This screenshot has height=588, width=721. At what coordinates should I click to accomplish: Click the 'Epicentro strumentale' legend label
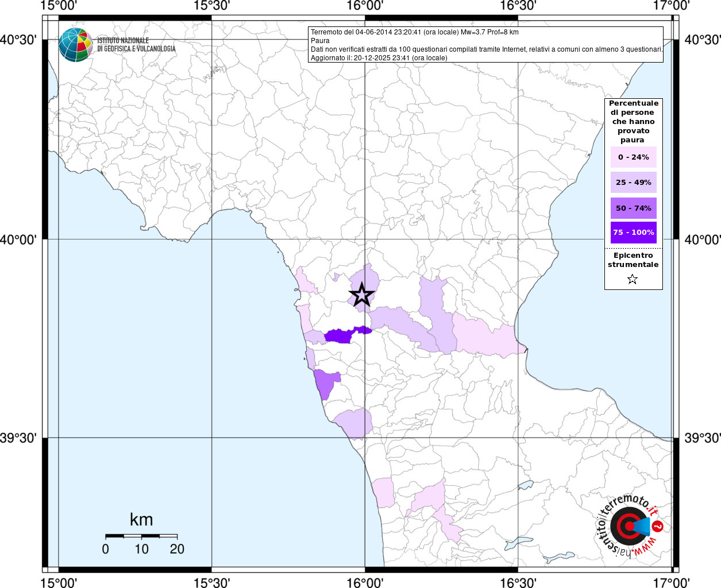(633, 260)
